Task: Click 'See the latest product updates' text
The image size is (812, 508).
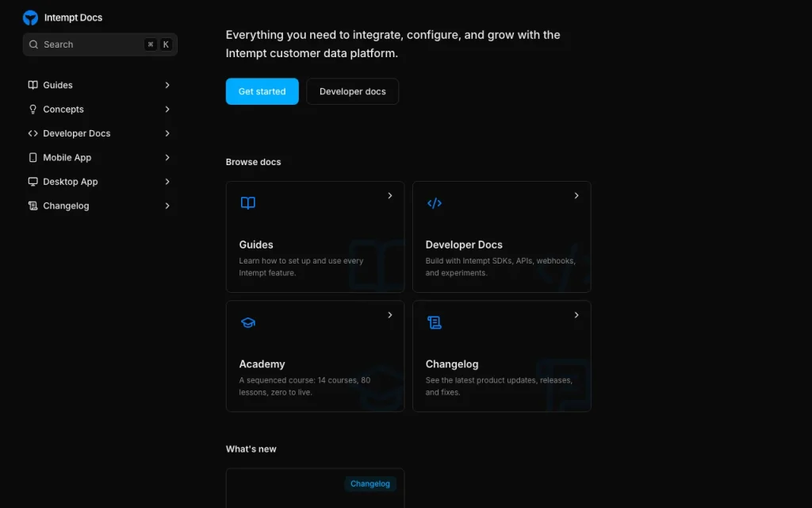Action: point(499,387)
